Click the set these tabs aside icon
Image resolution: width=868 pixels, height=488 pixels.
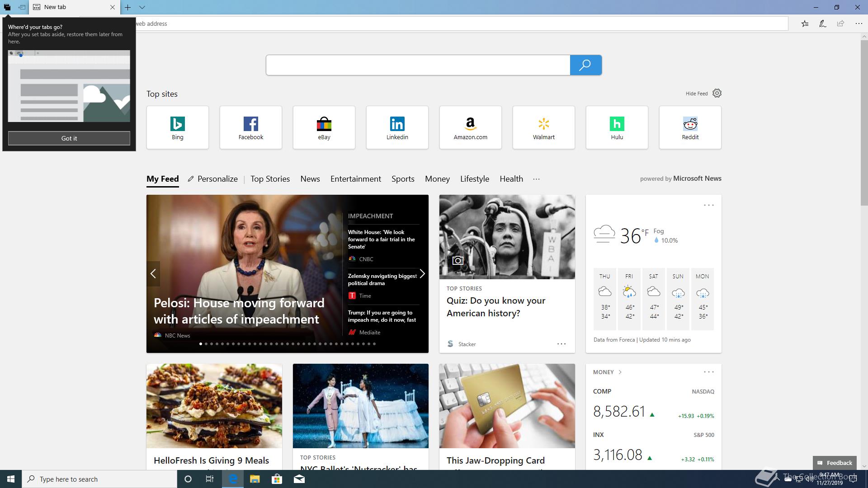coord(22,7)
